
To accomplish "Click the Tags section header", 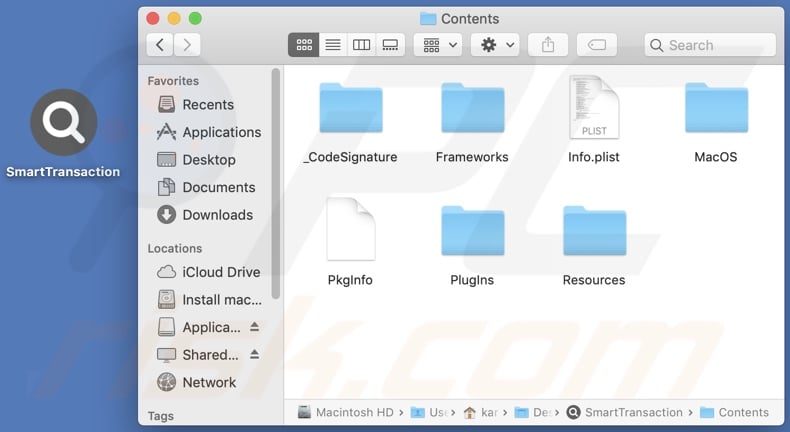I will point(161,416).
